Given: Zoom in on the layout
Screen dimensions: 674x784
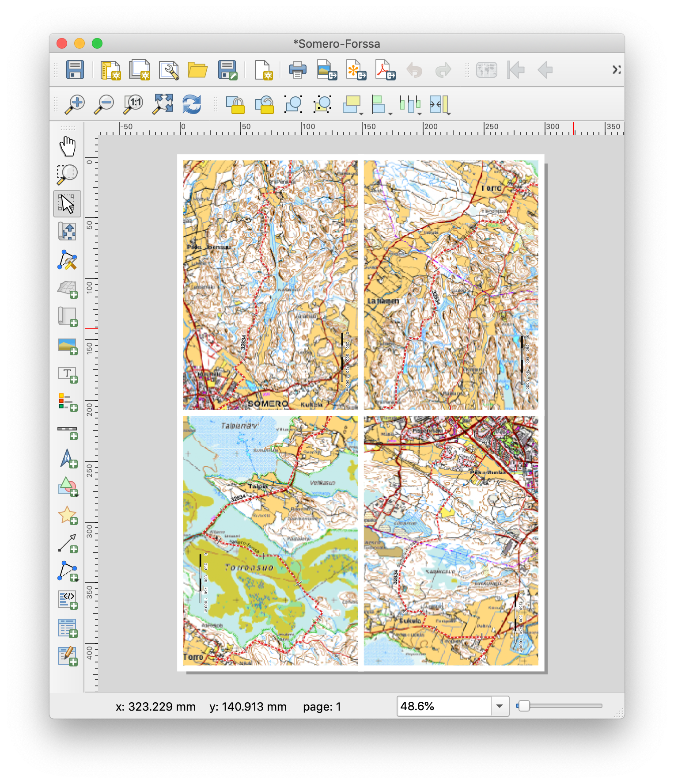Looking at the screenshot, I should [x=75, y=104].
